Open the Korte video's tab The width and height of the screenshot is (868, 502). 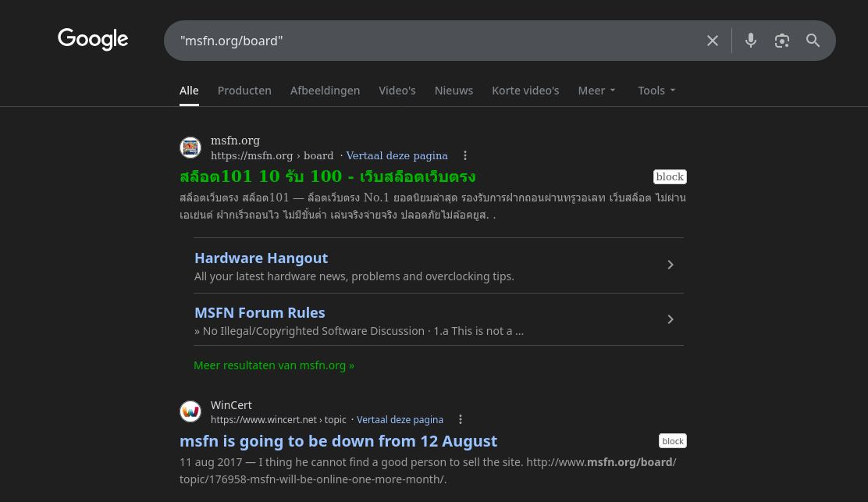[525, 91]
